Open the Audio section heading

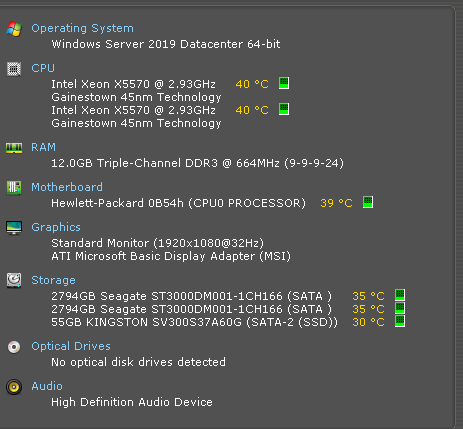pos(47,386)
